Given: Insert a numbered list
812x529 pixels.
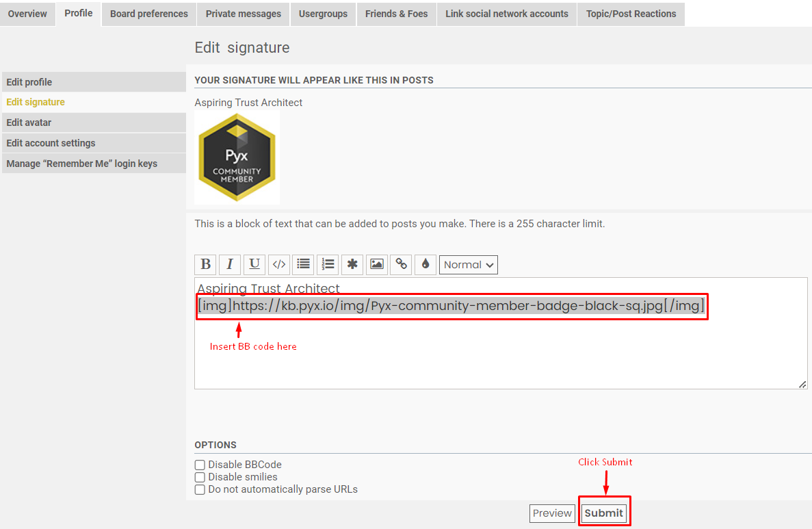Looking at the screenshot, I should [328, 265].
